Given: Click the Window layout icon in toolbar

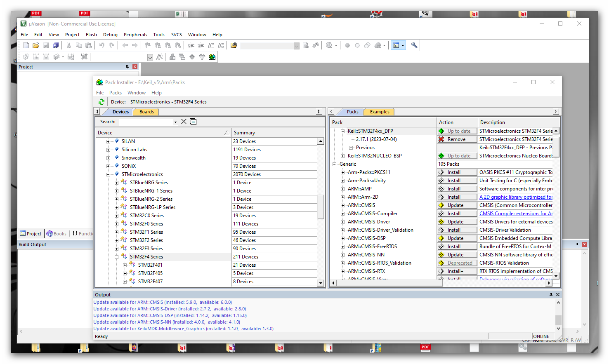Looking at the screenshot, I should point(396,45).
